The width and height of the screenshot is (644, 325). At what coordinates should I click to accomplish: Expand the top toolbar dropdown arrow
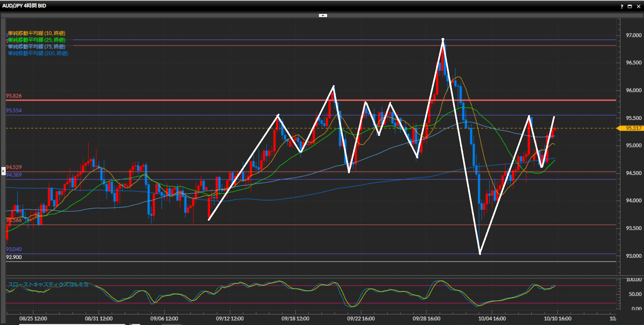[323, 15]
